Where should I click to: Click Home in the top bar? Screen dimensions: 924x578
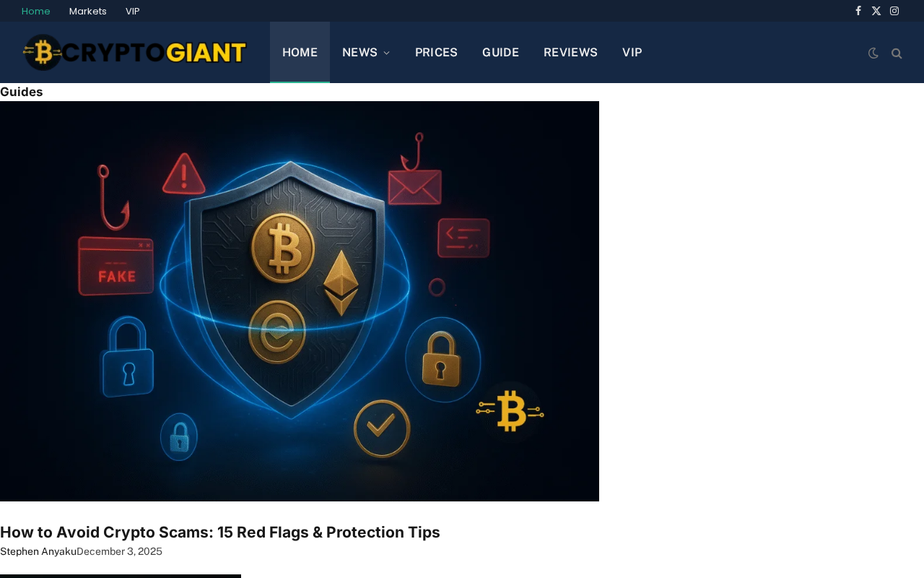point(36,11)
